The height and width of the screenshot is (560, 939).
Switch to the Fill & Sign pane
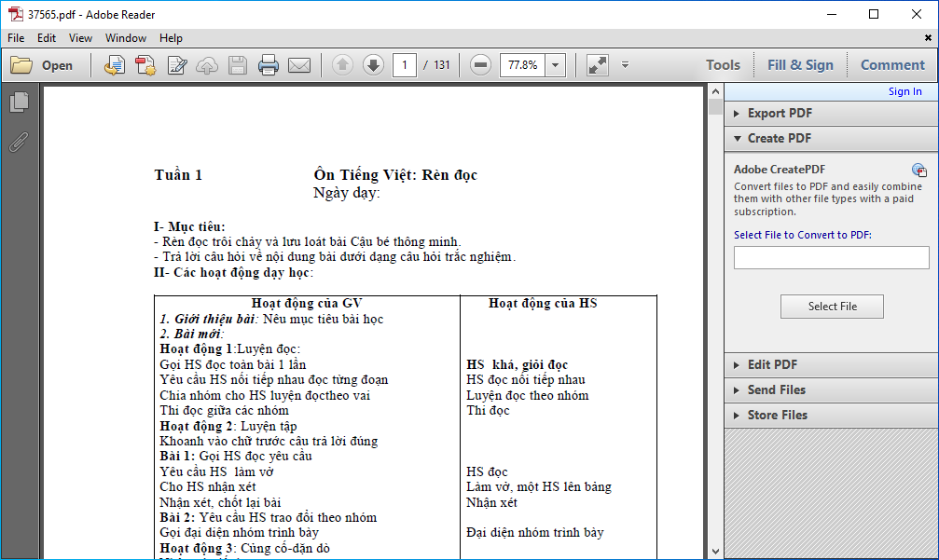tap(800, 65)
